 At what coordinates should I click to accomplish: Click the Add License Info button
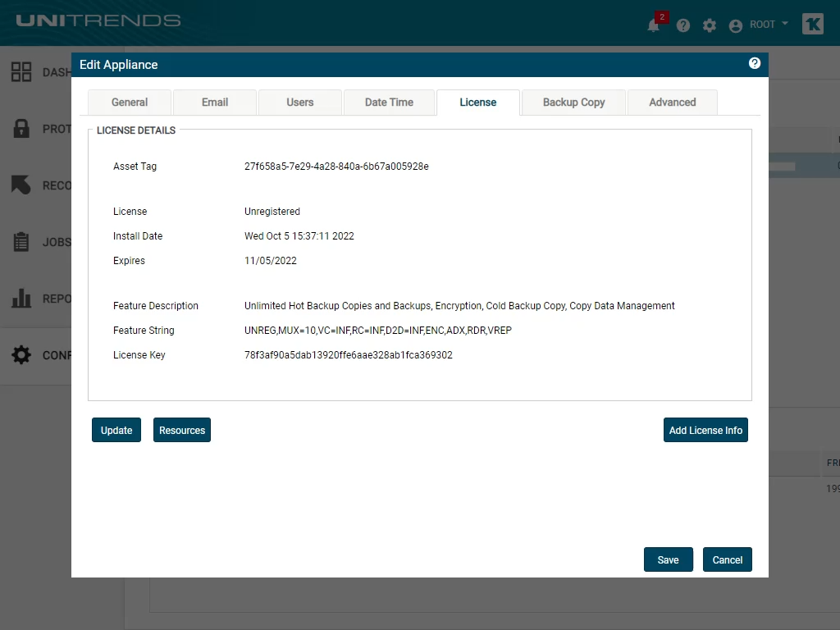tap(705, 430)
